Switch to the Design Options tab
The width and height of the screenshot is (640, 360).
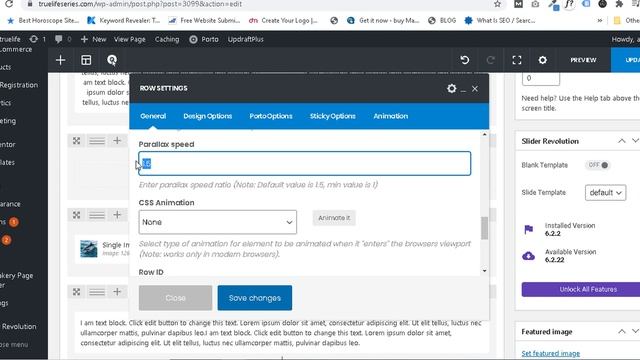tap(208, 116)
